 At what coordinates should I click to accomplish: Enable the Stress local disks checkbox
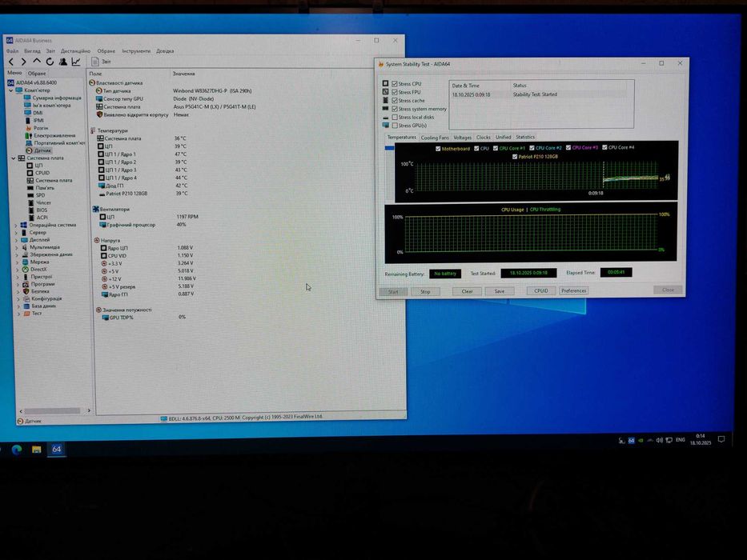(x=395, y=117)
